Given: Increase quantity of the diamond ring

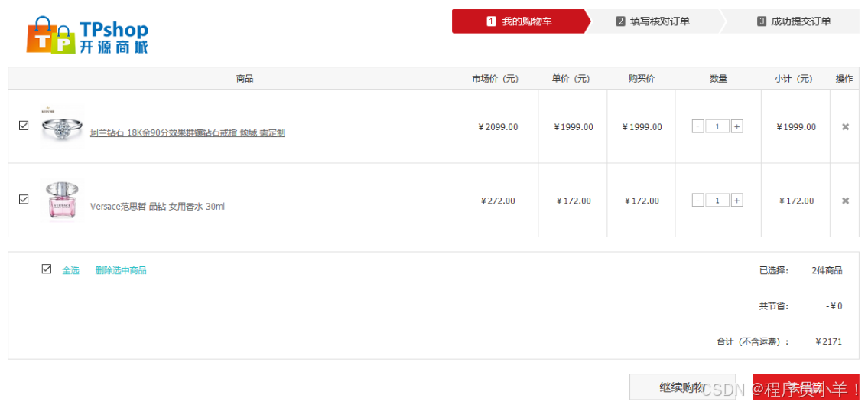Looking at the screenshot, I should click(x=736, y=127).
